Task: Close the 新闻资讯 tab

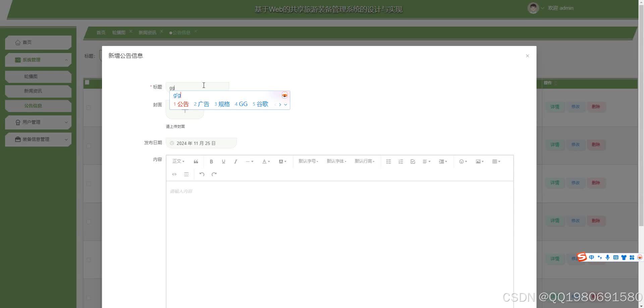Action: click(x=161, y=31)
